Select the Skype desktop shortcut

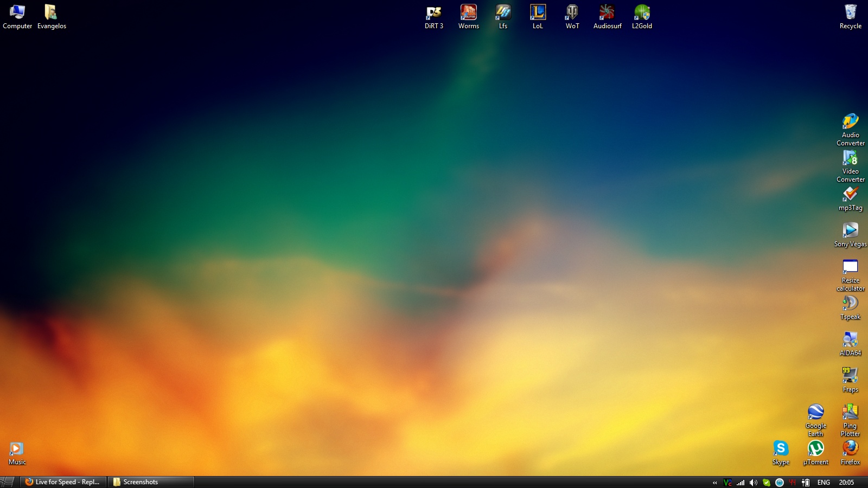pos(781,453)
